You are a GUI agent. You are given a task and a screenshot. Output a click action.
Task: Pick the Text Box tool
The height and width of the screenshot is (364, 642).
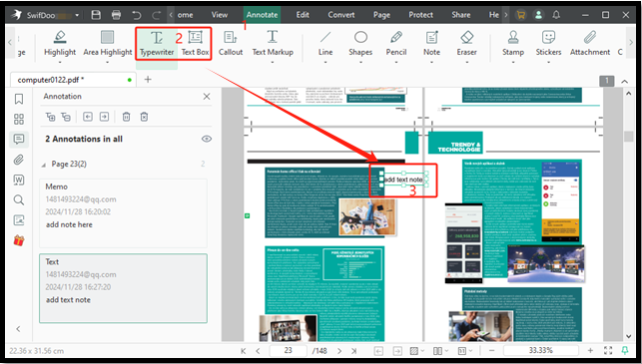click(195, 43)
